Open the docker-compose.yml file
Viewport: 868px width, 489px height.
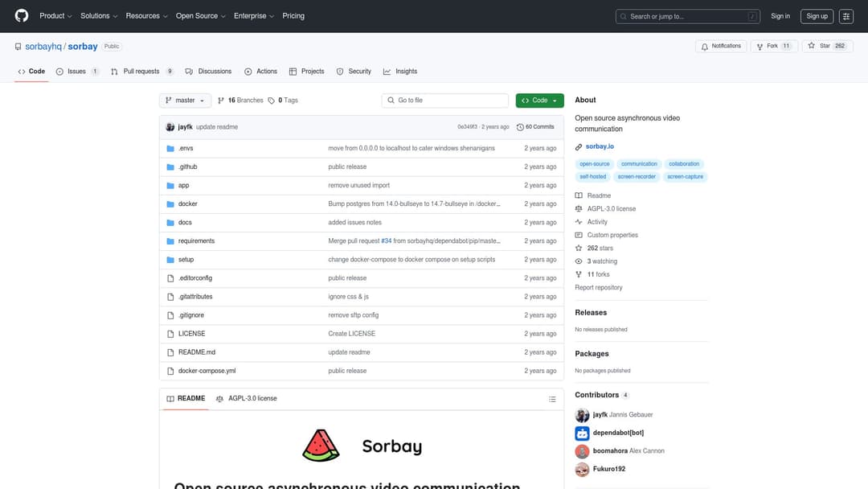point(207,371)
